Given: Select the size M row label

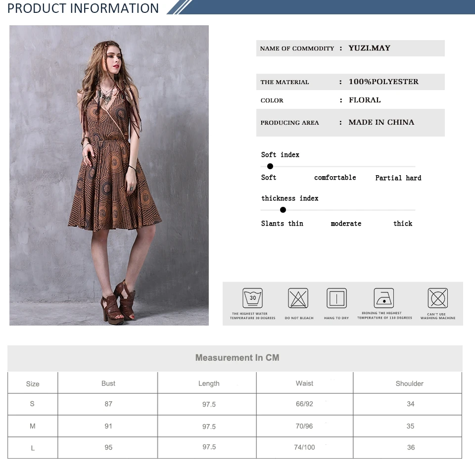Looking at the screenshot, I should click(x=33, y=426).
